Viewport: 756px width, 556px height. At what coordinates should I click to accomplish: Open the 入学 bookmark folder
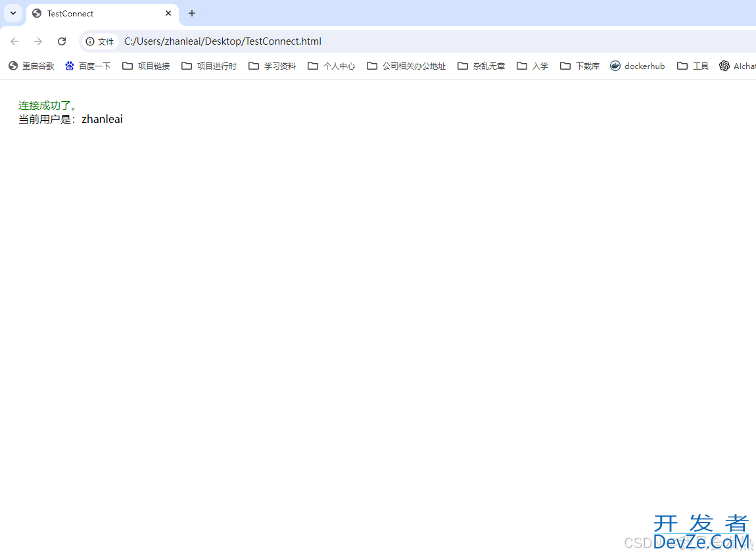pos(532,66)
